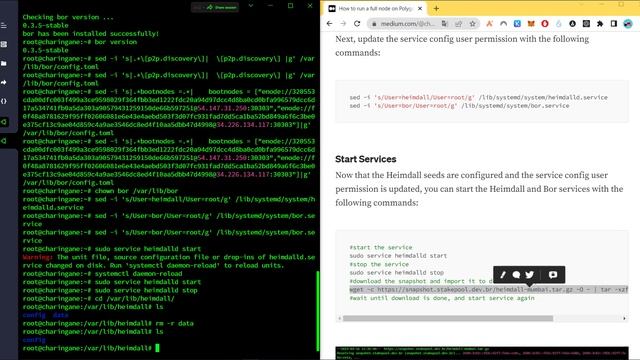Click 'Next, update the service config' paragraph
This screenshot has height=360, width=640.
click(x=462, y=46)
